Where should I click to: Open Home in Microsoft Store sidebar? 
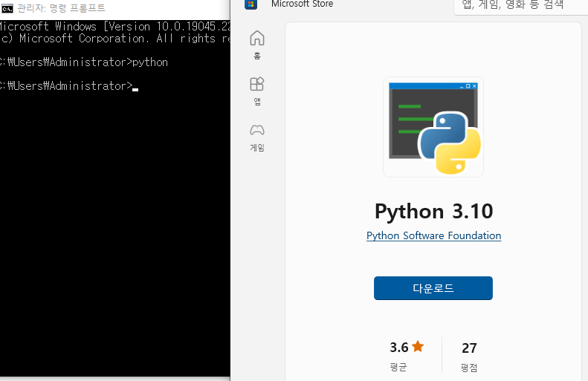[x=257, y=45]
